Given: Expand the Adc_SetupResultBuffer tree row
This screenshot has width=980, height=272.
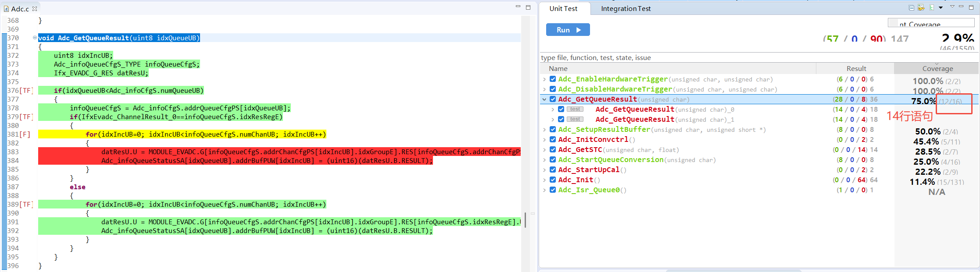Looking at the screenshot, I should pos(544,130).
